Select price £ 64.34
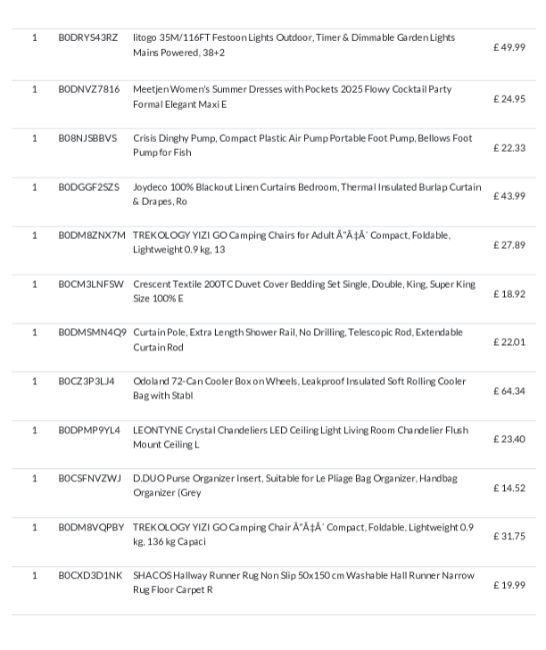 click(509, 391)
